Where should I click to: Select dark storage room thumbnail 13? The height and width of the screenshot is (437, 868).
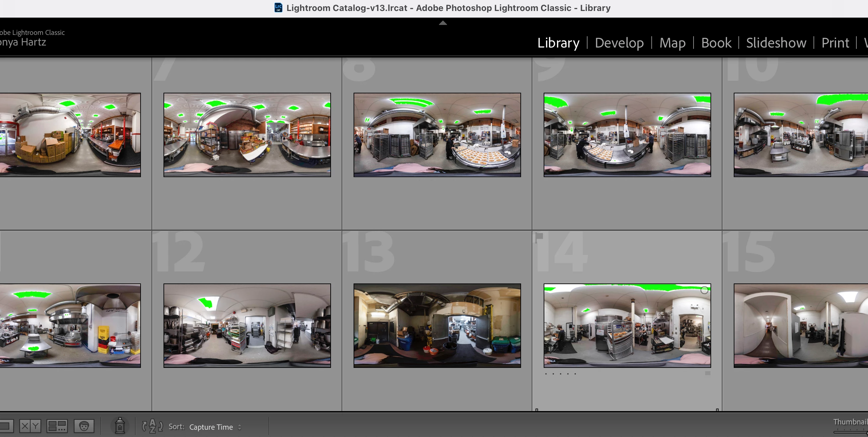click(x=437, y=325)
